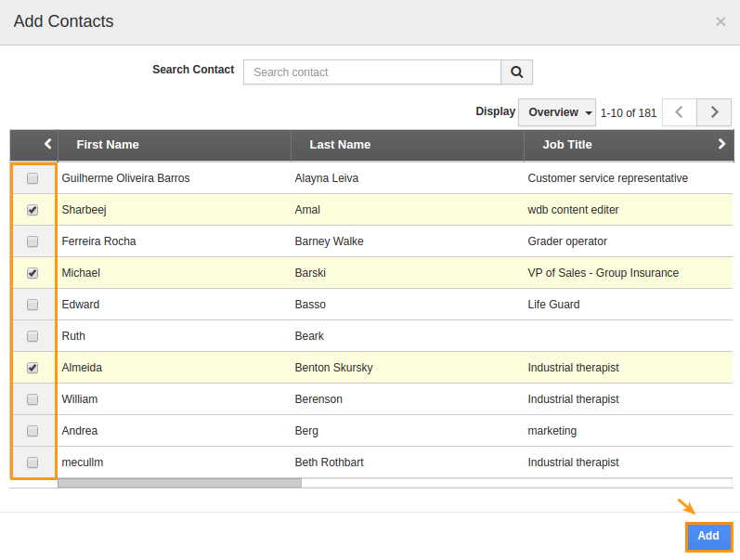740x560 pixels.
Task: Select Edward Basso's checkbox
Action: coord(32,305)
